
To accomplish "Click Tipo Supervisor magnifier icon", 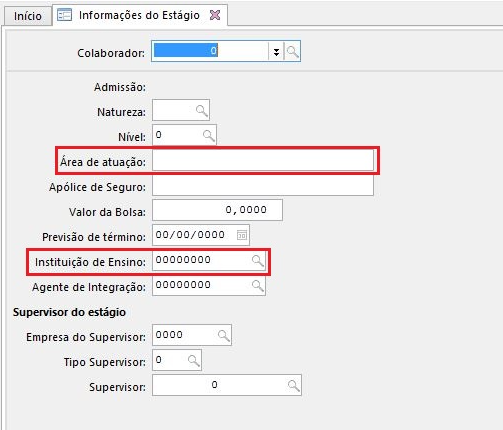I will click(194, 360).
